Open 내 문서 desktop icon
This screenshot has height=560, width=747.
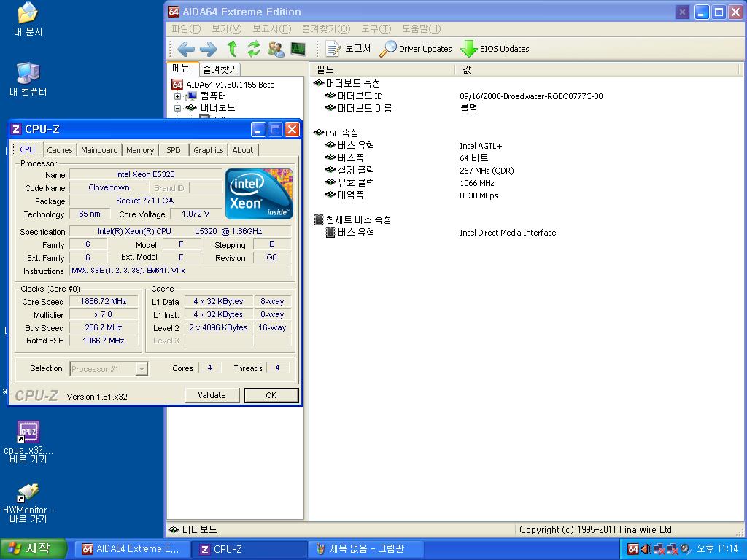pos(28,20)
